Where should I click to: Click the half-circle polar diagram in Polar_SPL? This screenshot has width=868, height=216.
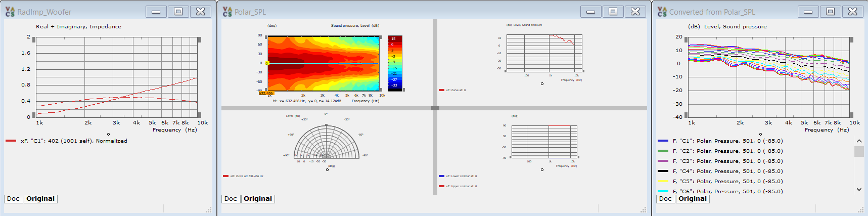point(327,142)
